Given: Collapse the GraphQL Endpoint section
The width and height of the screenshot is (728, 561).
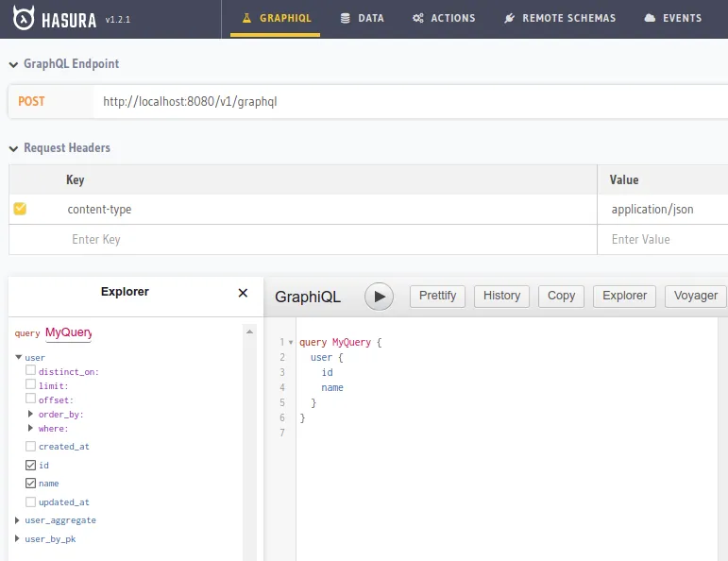Looking at the screenshot, I should click(13, 64).
